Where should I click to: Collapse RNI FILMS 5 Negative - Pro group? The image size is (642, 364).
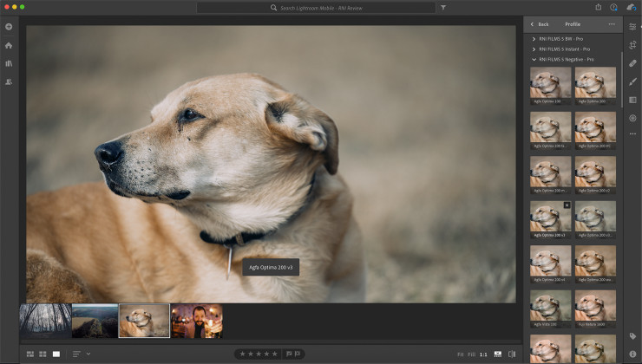coord(534,59)
